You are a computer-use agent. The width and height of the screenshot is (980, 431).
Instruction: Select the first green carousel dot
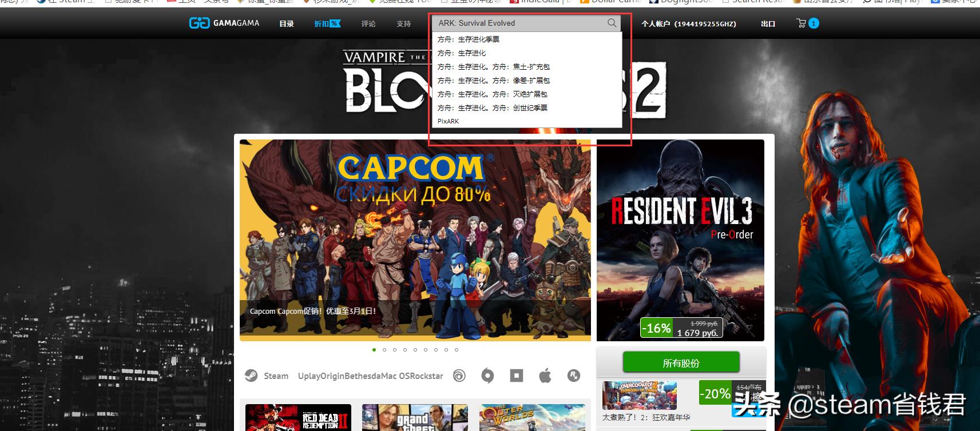point(374,350)
